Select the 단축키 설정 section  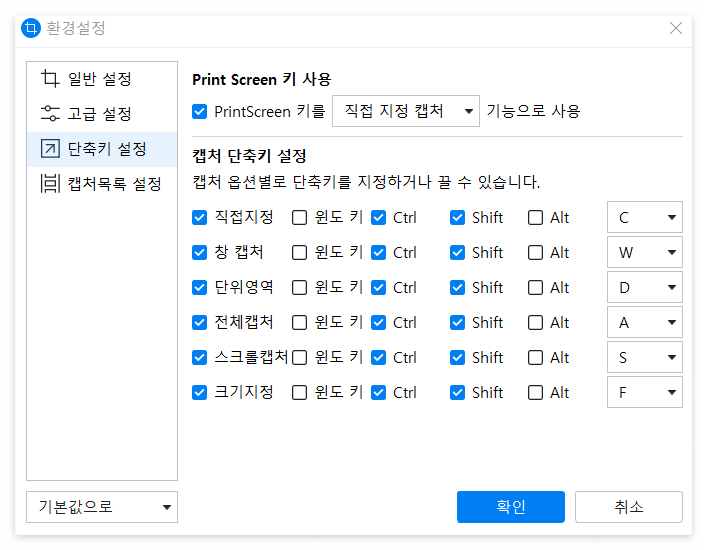pos(102,149)
